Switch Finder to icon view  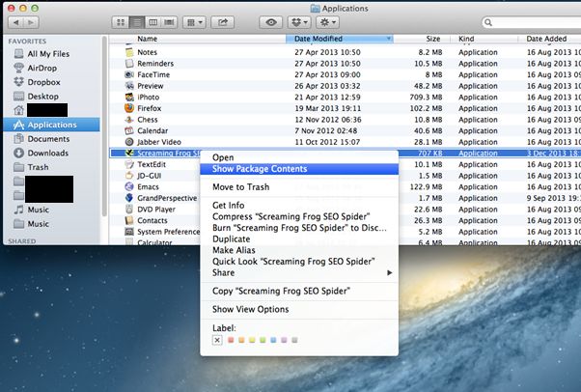121,22
